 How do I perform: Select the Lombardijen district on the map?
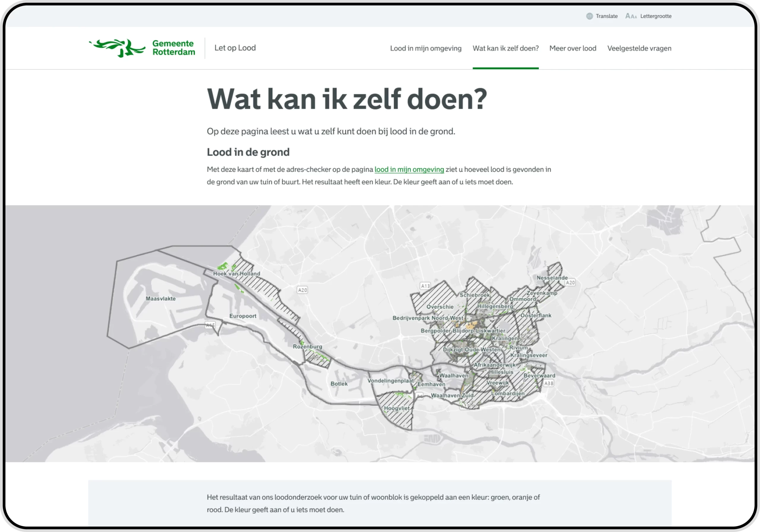point(507,394)
